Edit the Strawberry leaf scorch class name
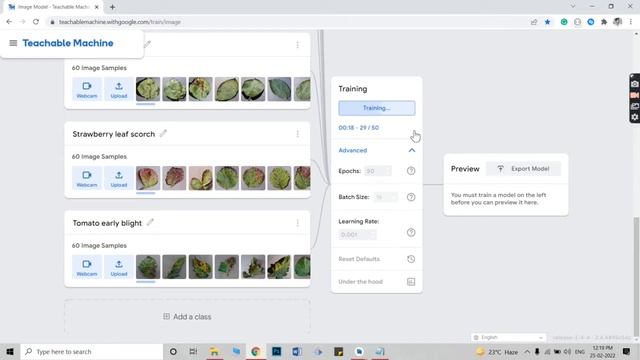 163,133
